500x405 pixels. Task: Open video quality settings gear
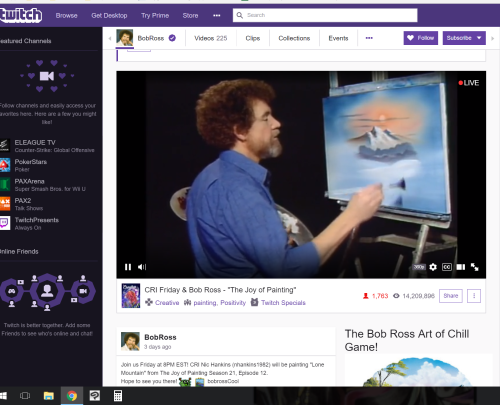(433, 267)
